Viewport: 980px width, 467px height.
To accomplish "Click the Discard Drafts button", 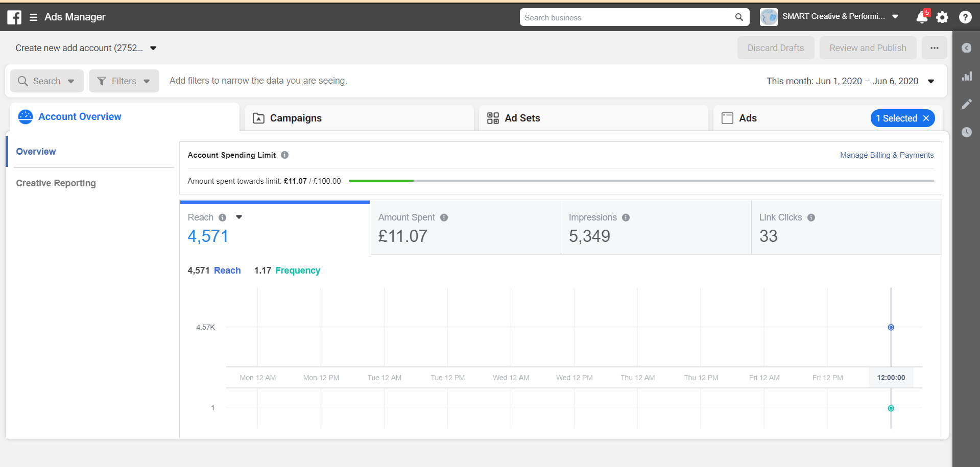I will [776, 48].
